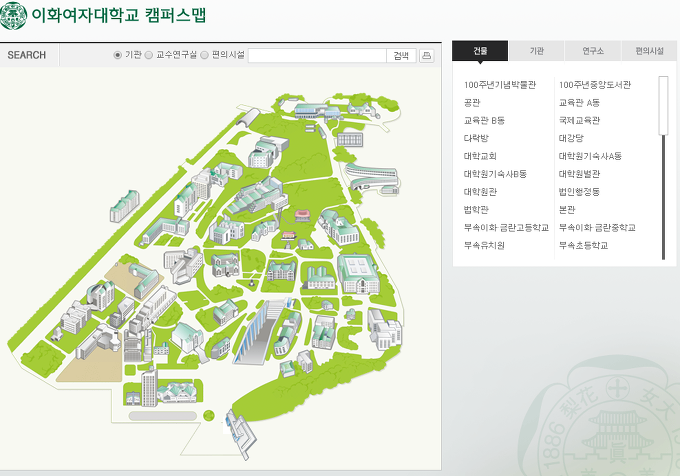The width and height of the screenshot is (680, 476).
Task: Open the 건물 tab
Action: pyautogui.click(x=480, y=51)
